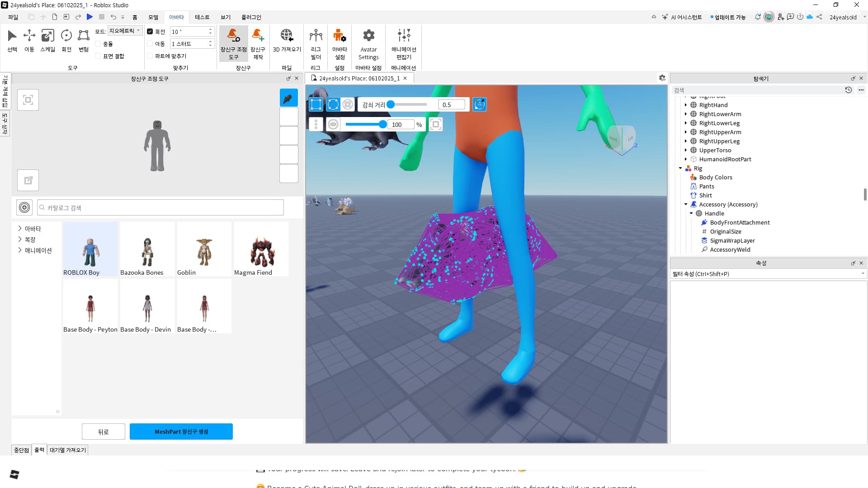
Task: Open the 애니메이션 편집기 animation editor
Action: 404,43
